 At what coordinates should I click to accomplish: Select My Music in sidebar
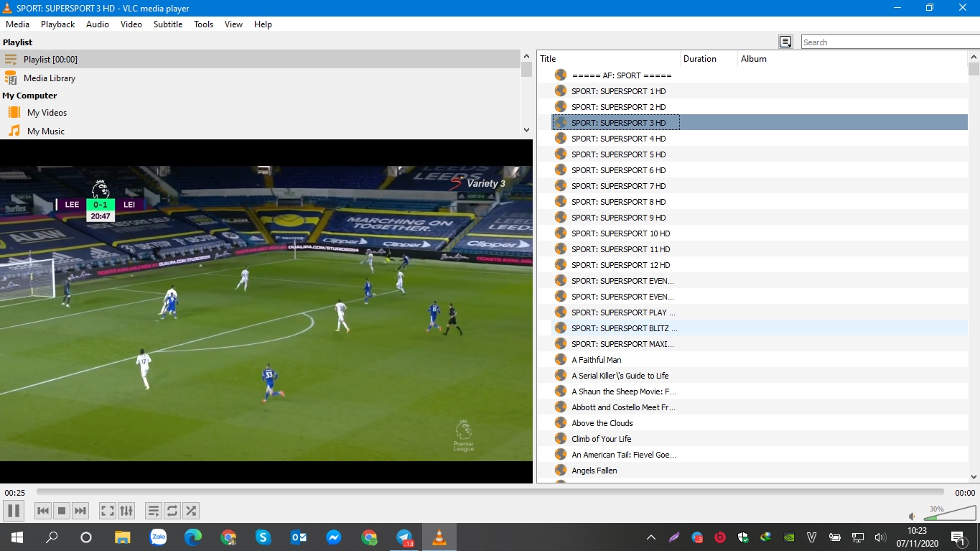260,131
